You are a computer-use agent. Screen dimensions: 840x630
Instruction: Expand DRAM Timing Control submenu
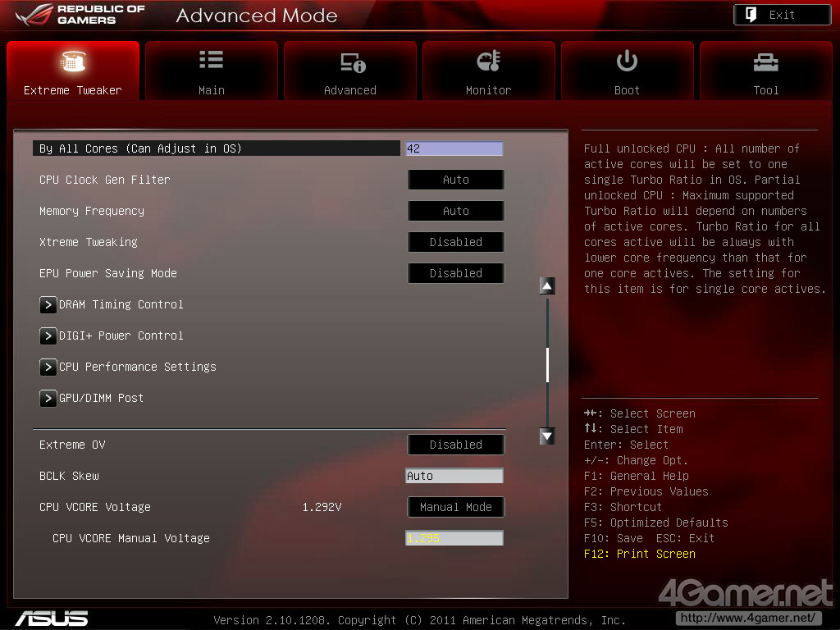(48, 304)
